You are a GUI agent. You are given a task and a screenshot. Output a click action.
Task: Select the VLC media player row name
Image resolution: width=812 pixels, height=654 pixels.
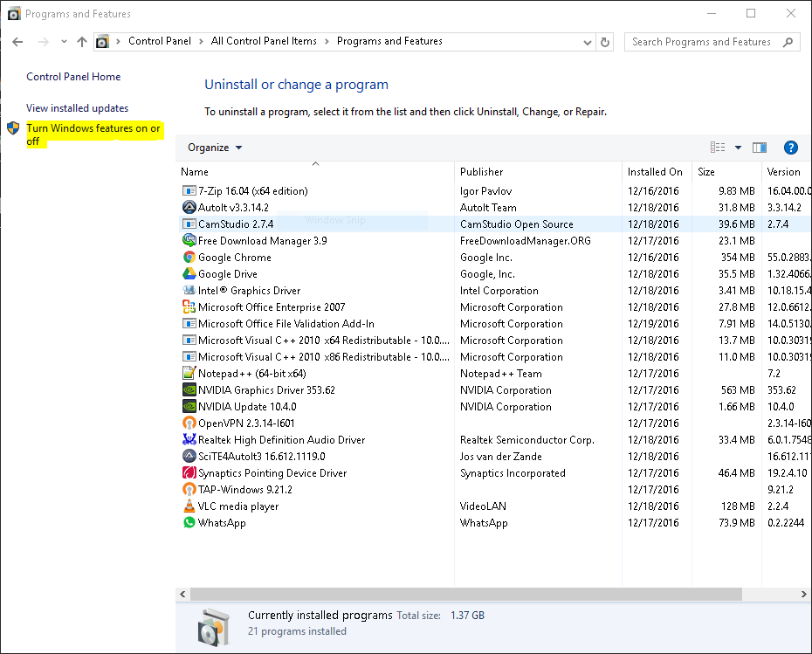click(x=238, y=506)
